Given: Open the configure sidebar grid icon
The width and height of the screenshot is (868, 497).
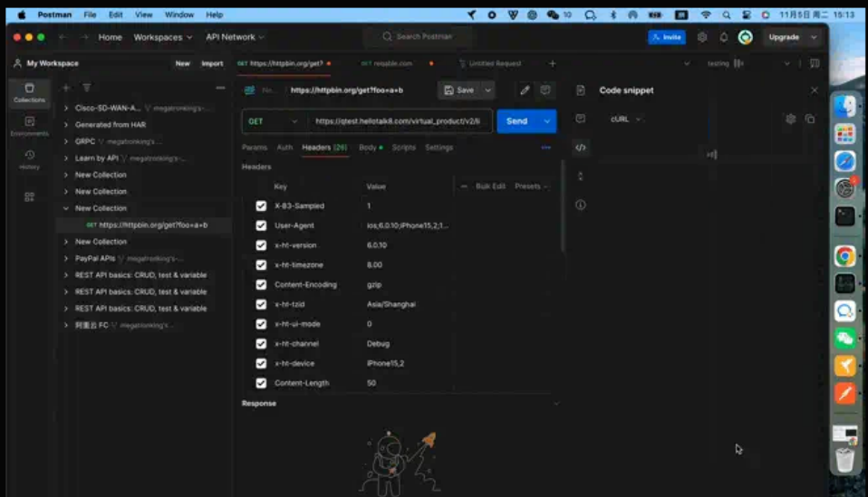Looking at the screenshot, I should click(x=29, y=196).
